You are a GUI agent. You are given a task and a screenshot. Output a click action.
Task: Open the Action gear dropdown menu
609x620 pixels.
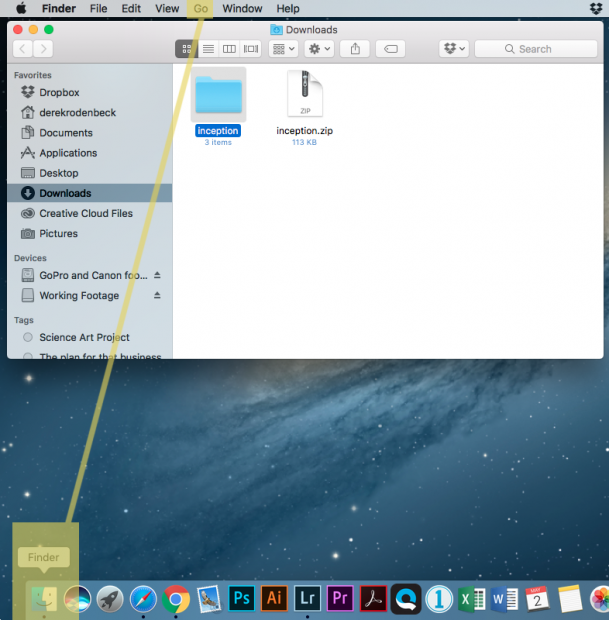click(x=320, y=49)
